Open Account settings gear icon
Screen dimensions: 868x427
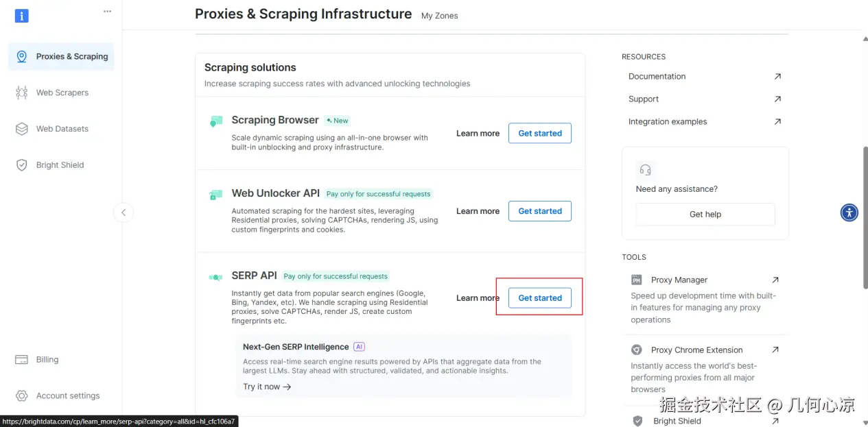pos(22,395)
